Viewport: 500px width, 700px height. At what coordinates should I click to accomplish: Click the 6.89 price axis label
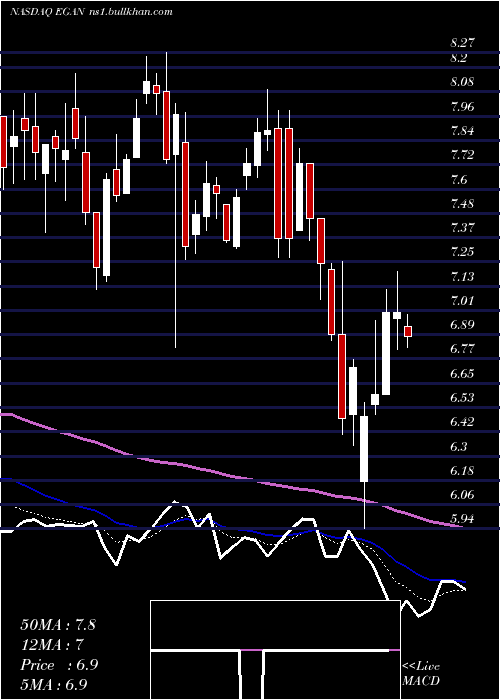tap(462, 325)
